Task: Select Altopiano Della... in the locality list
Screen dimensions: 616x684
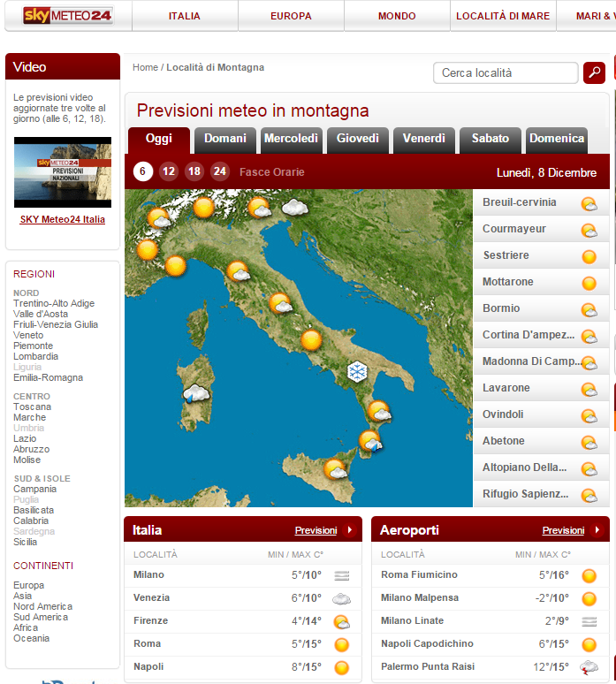Action: coord(542,467)
